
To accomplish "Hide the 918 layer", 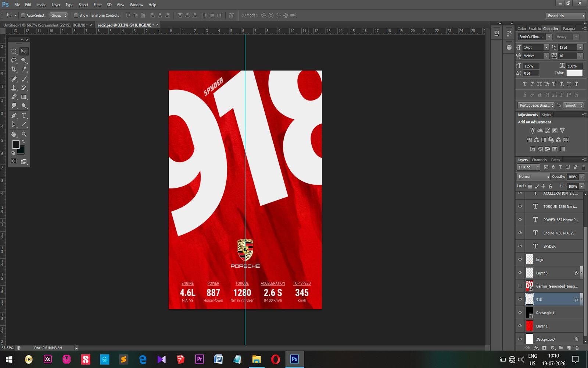I will [520, 300].
